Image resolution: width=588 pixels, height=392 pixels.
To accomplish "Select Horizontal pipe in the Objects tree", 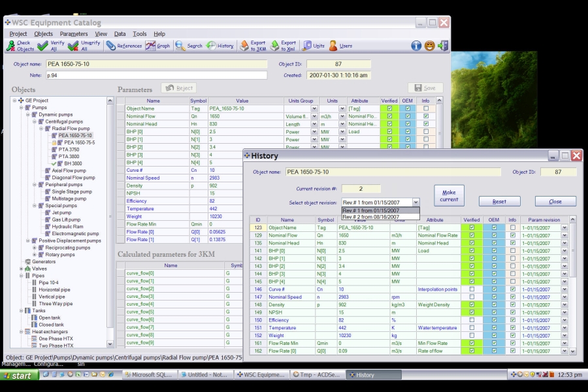I will pyautogui.click(x=54, y=289).
